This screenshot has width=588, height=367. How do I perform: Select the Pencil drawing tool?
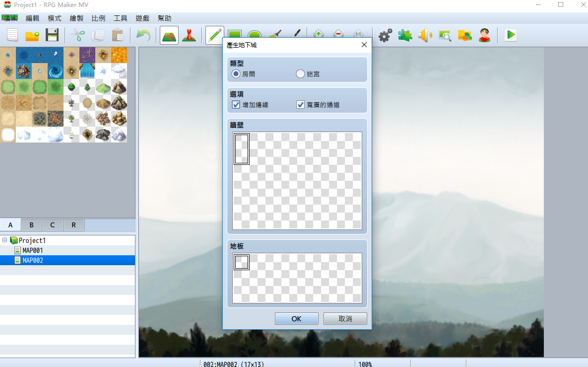[214, 35]
